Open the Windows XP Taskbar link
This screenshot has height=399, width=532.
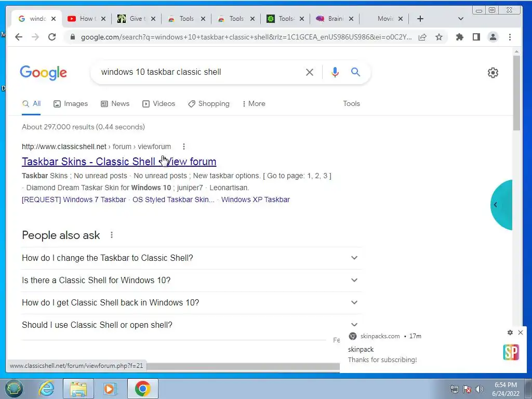tap(256, 199)
